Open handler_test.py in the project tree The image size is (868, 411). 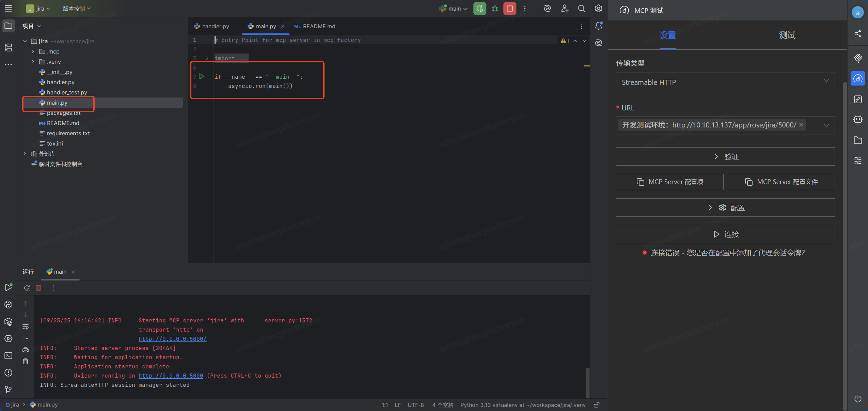67,92
